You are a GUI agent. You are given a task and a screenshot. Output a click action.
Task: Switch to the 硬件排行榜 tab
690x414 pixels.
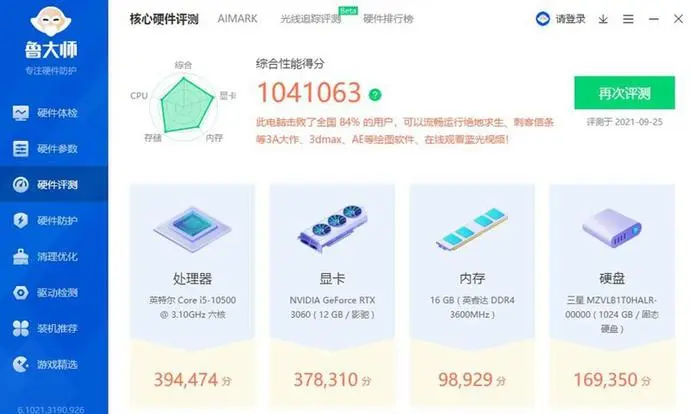[x=388, y=19]
